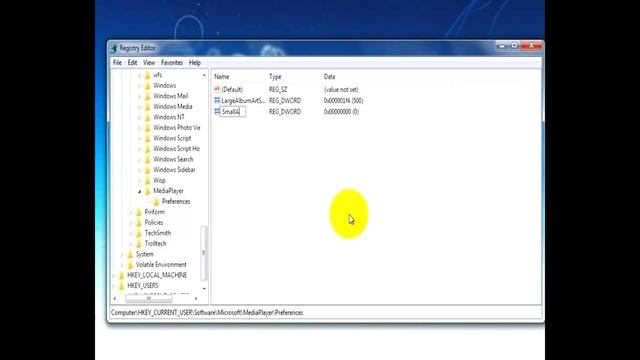Click the Windows Mail folder icon
Image resolution: width=640 pixels, height=360 pixels.
point(148,96)
